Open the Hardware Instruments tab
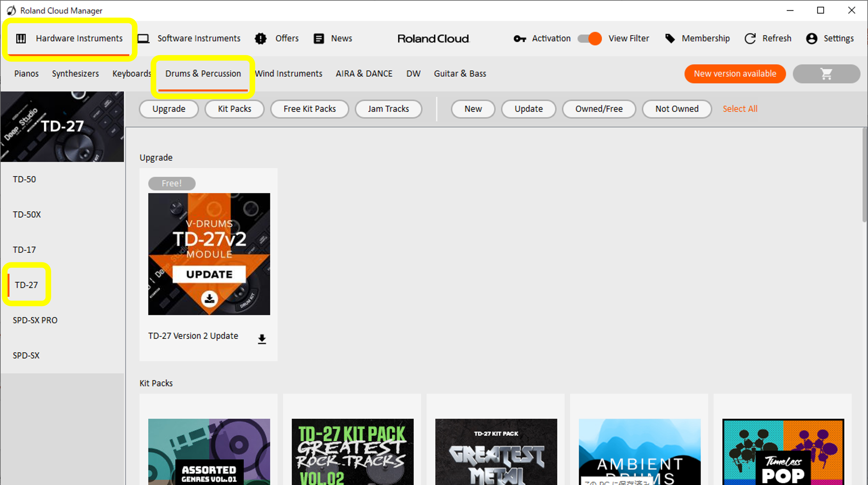This screenshot has height=485, width=868. (x=69, y=38)
